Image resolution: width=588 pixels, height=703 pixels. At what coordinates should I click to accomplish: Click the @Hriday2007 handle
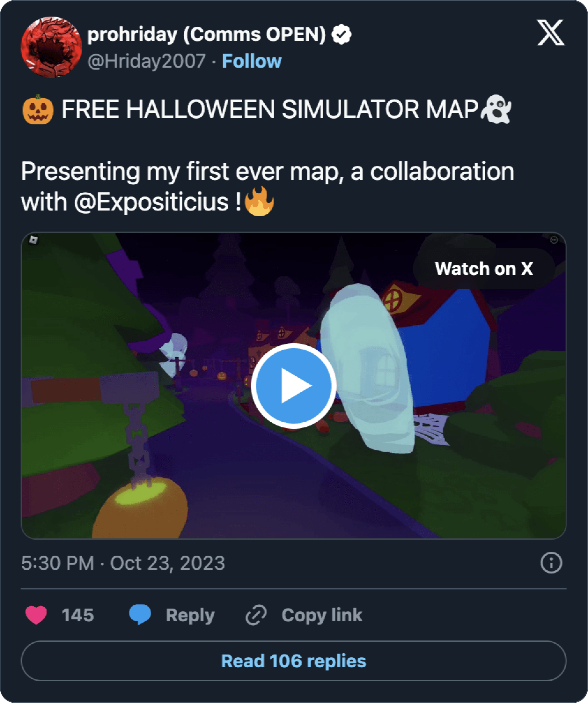coord(147,61)
